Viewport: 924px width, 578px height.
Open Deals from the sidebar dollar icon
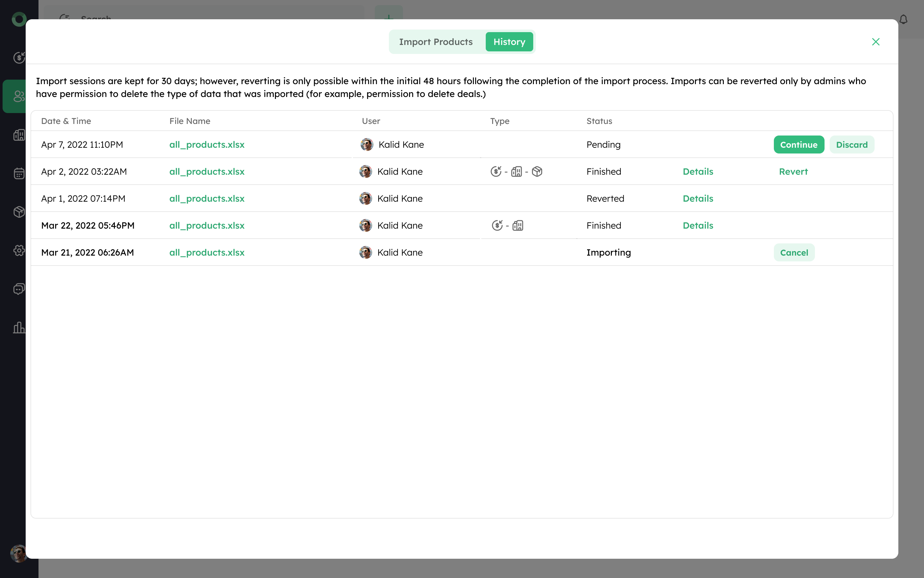point(19,57)
